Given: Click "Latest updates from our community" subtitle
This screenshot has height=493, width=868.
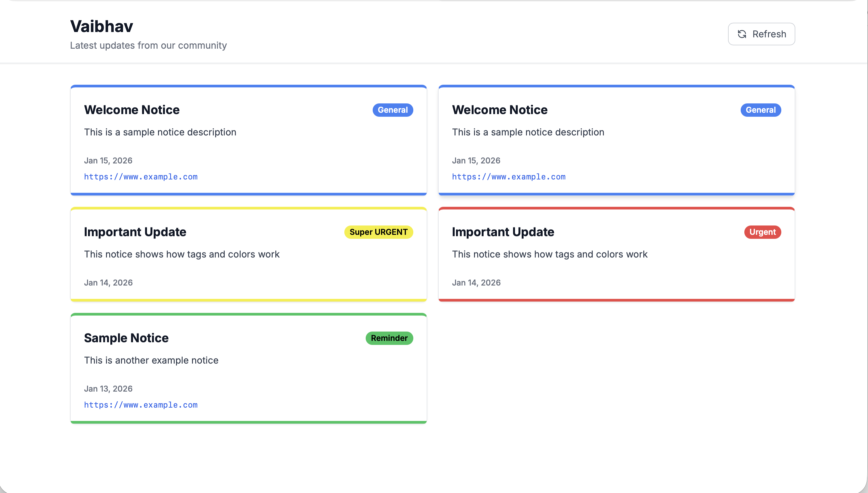Looking at the screenshot, I should [148, 45].
